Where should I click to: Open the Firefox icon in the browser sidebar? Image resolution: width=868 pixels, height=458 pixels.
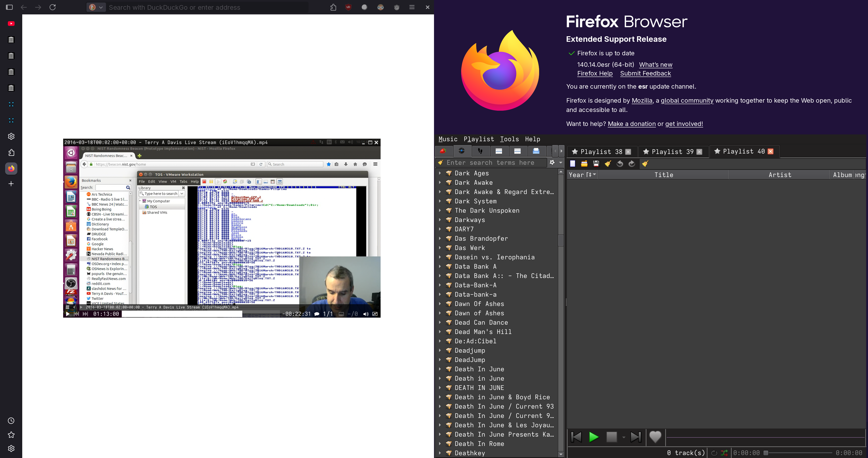[11, 168]
